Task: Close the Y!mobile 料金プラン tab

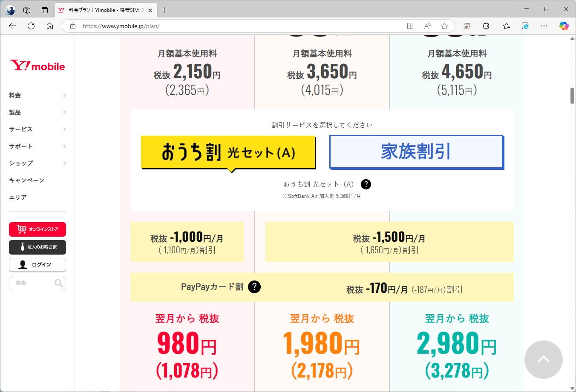Action: tap(150, 10)
